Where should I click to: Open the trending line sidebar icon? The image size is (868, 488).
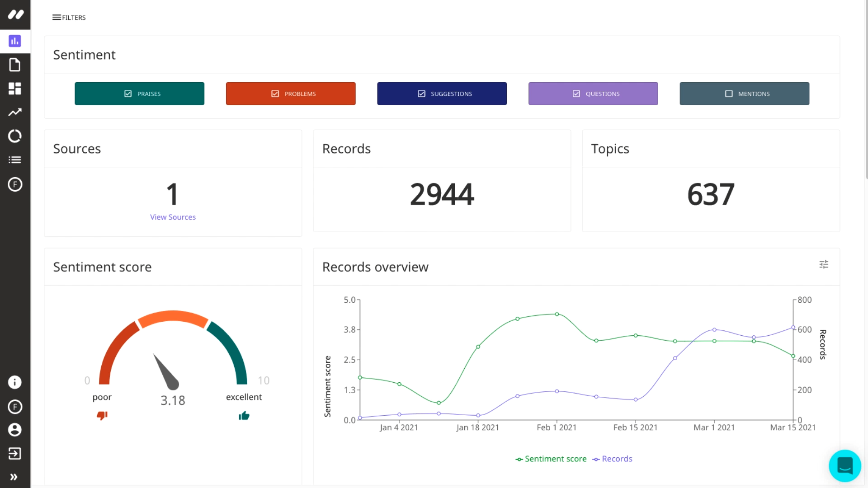(x=15, y=112)
